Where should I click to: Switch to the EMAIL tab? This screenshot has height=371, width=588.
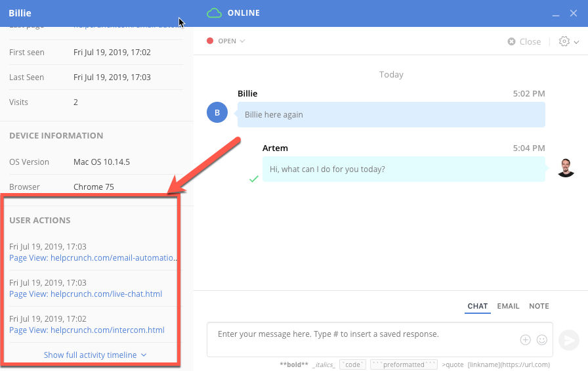pos(508,306)
